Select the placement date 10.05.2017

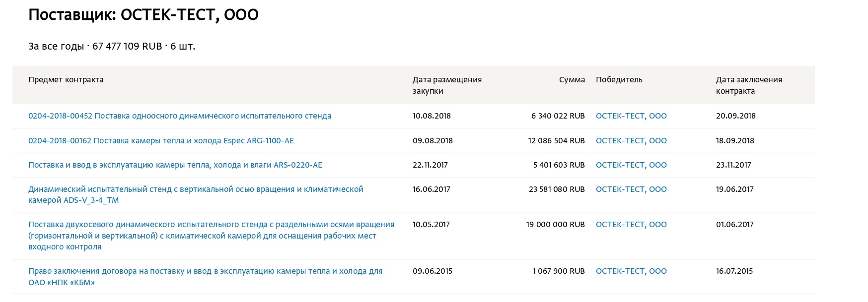(431, 225)
